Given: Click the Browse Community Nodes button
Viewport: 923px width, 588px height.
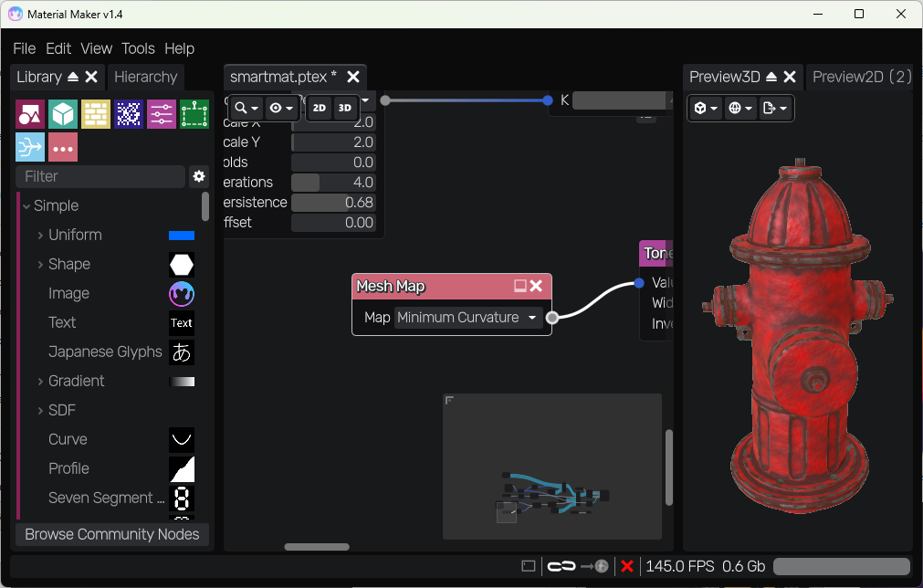Looking at the screenshot, I should [111, 534].
